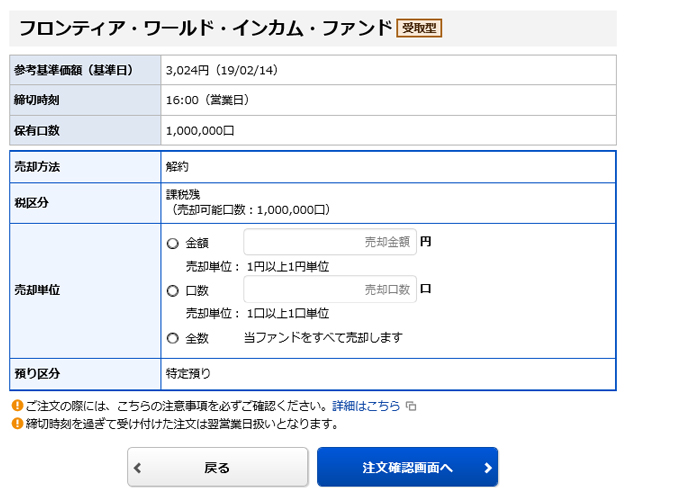Click the orange warning icon beside ご注文の際には
This screenshot has height=500, width=680.
[17, 406]
